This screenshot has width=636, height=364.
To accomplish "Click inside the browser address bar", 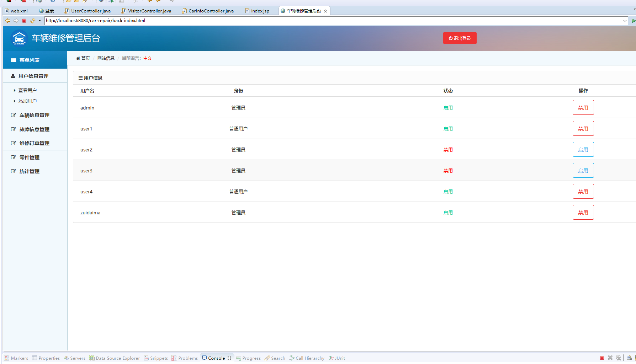I will click(x=213, y=21).
